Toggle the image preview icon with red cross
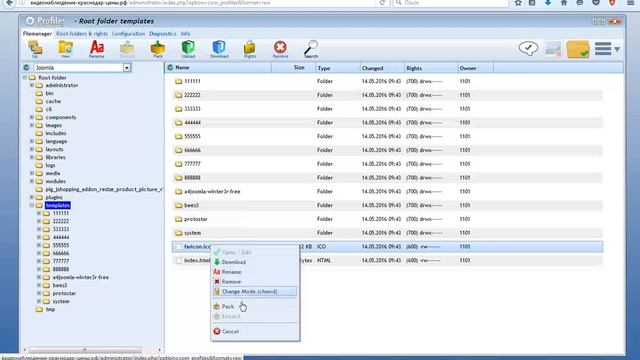 click(x=553, y=49)
